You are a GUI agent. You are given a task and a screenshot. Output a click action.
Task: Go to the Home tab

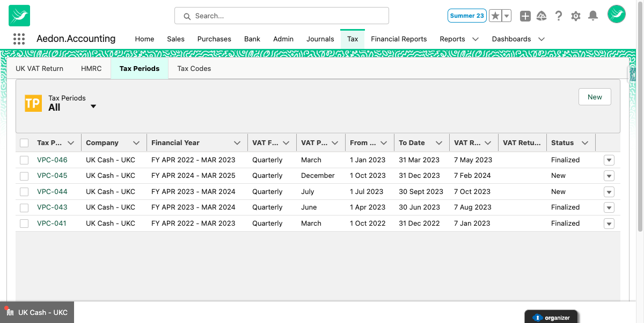tap(144, 39)
